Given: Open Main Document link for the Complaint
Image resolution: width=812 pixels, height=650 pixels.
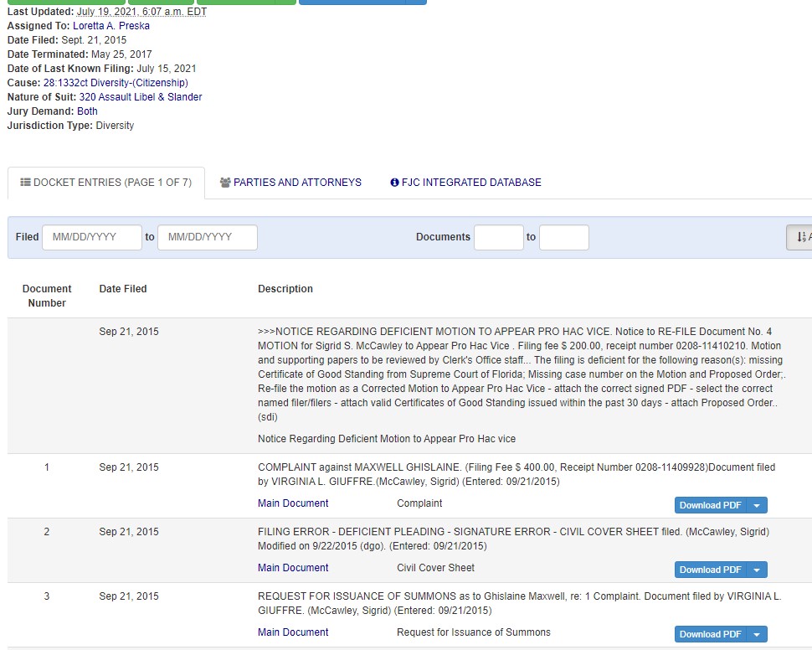Looking at the screenshot, I should point(293,503).
